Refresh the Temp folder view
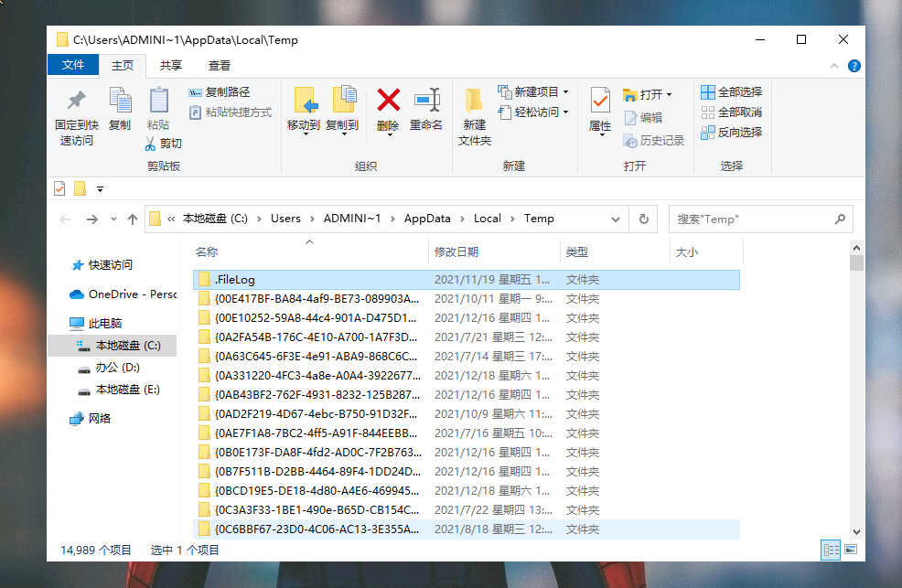902x588 pixels. pyautogui.click(x=644, y=219)
